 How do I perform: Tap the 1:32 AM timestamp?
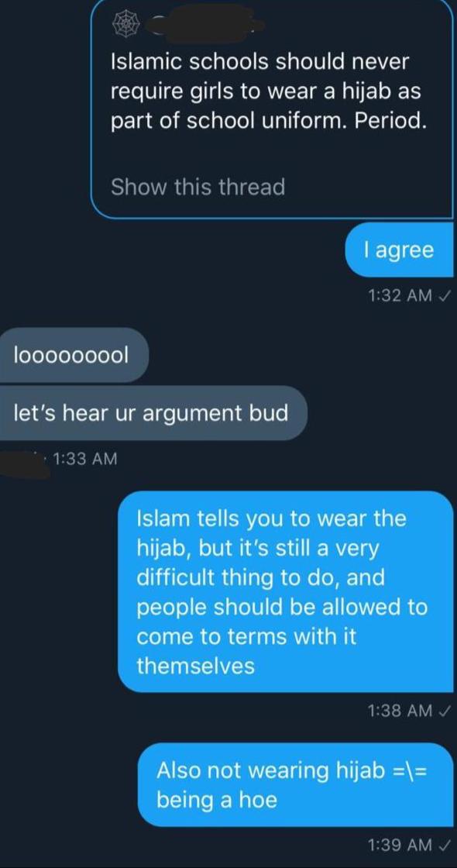tap(400, 295)
